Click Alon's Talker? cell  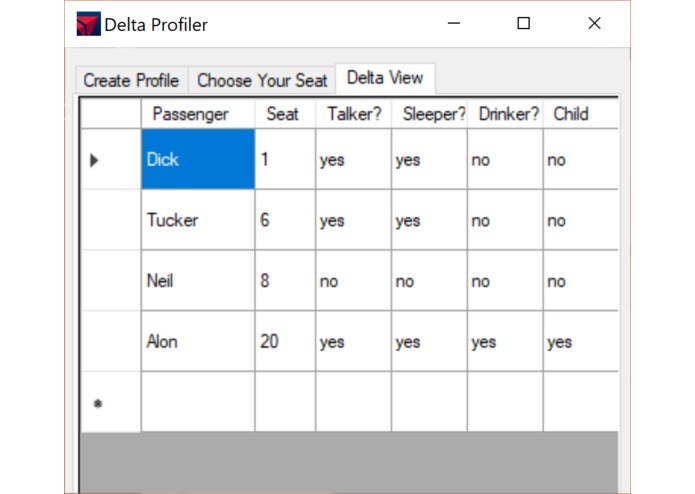point(354,342)
